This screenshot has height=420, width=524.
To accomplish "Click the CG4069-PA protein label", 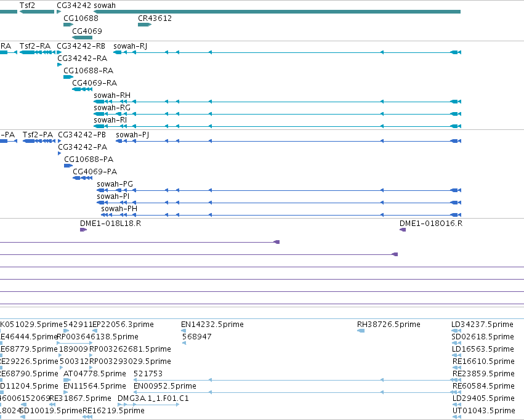I will pyautogui.click(x=95, y=172).
